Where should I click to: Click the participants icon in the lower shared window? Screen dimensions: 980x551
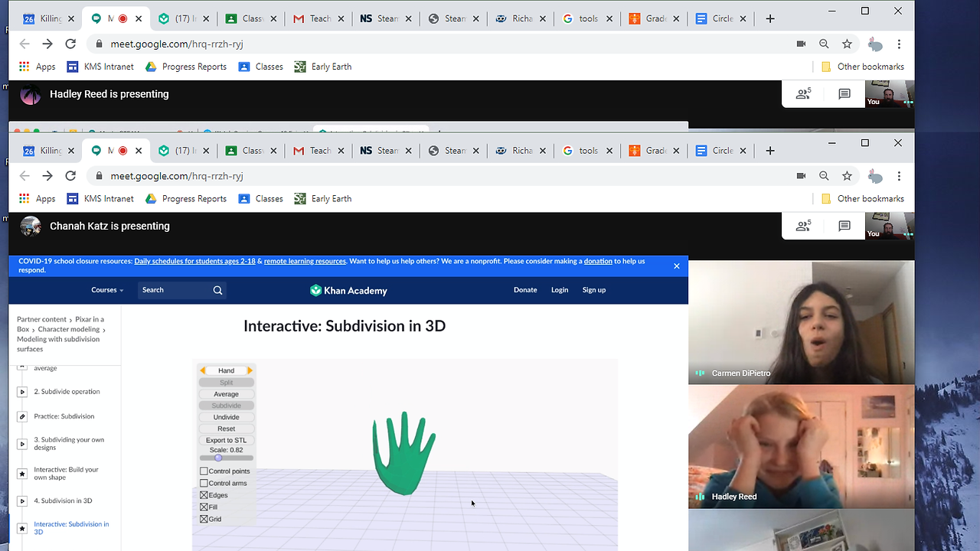tap(803, 226)
